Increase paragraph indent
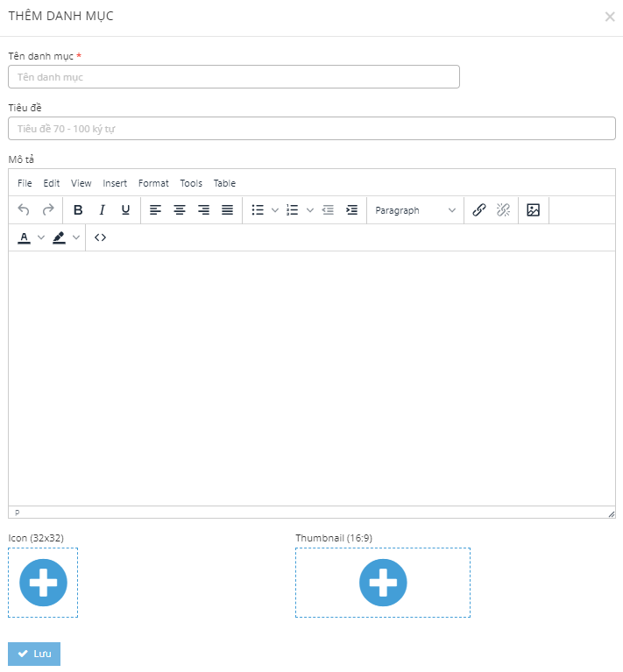Viewport: 623px width, 672px height. [351, 210]
